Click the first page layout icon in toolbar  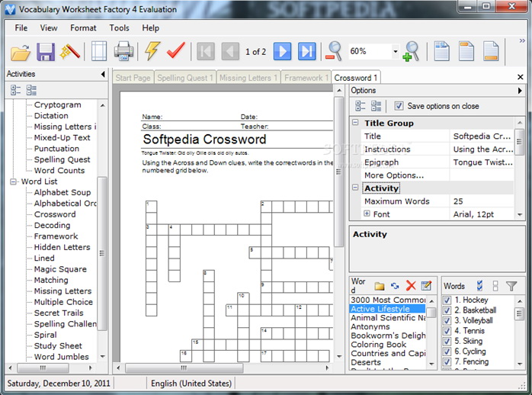[x=442, y=51]
